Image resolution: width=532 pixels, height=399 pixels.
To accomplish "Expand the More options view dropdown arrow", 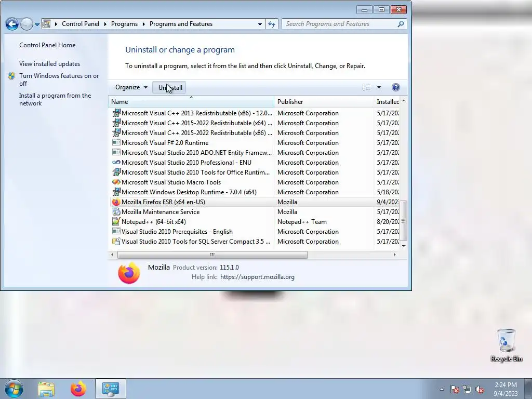I will pyautogui.click(x=379, y=87).
